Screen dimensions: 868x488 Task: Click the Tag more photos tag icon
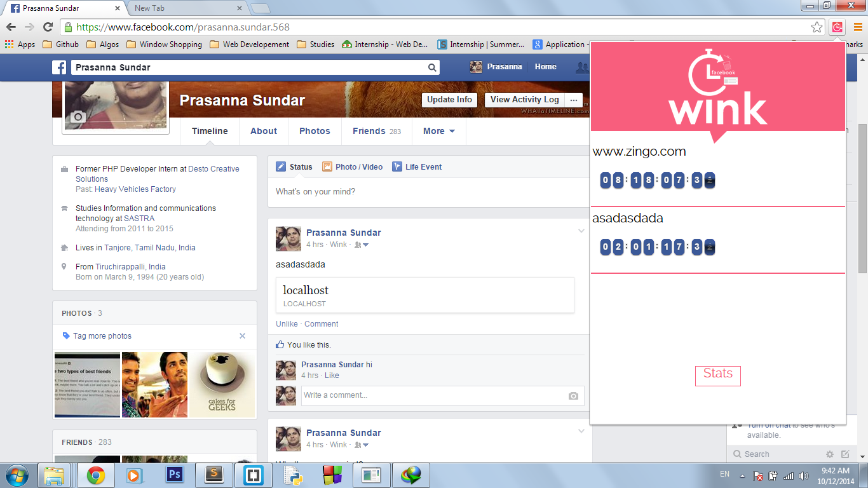[66, 336]
